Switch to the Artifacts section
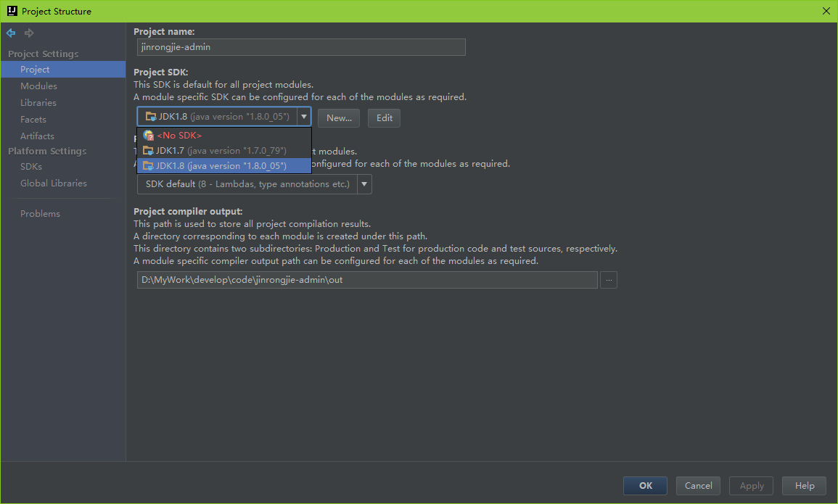838x504 pixels. click(x=37, y=136)
